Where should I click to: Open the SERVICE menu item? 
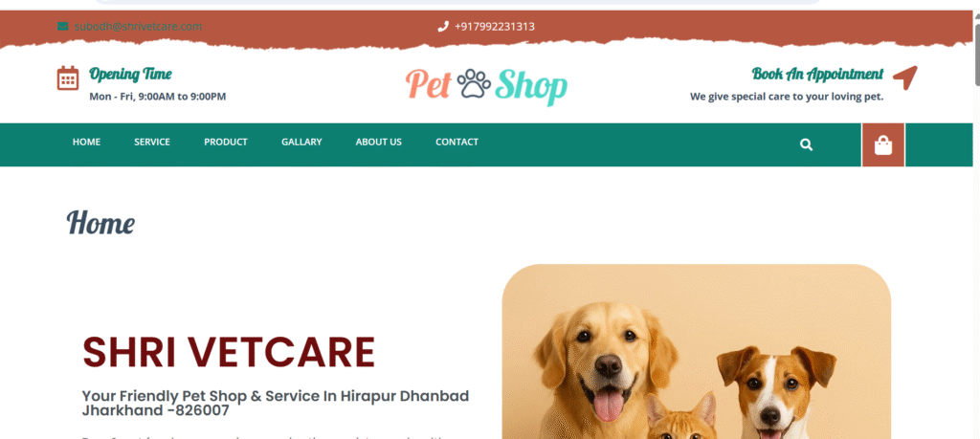(152, 142)
